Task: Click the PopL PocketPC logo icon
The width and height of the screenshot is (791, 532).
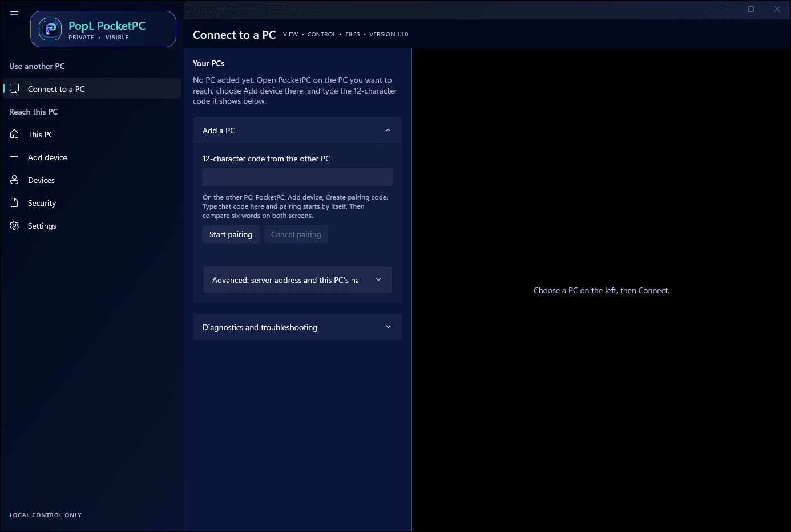Action: click(50, 29)
